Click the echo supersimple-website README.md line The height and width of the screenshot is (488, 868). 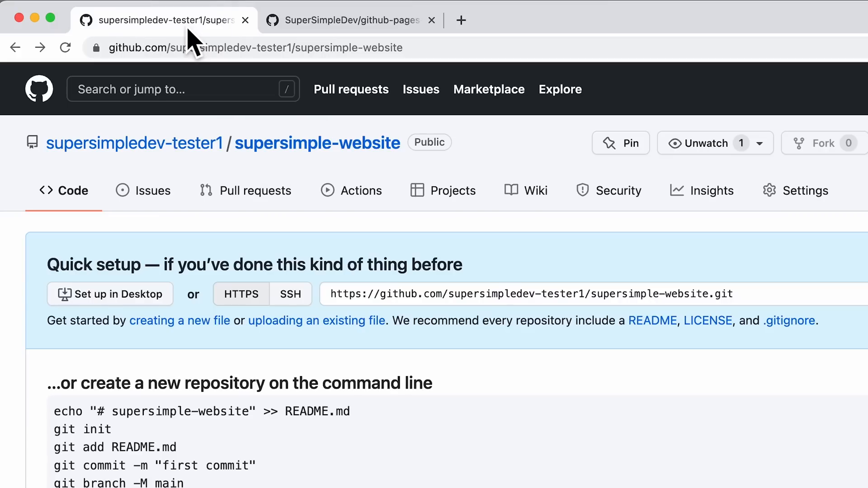coord(202,411)
